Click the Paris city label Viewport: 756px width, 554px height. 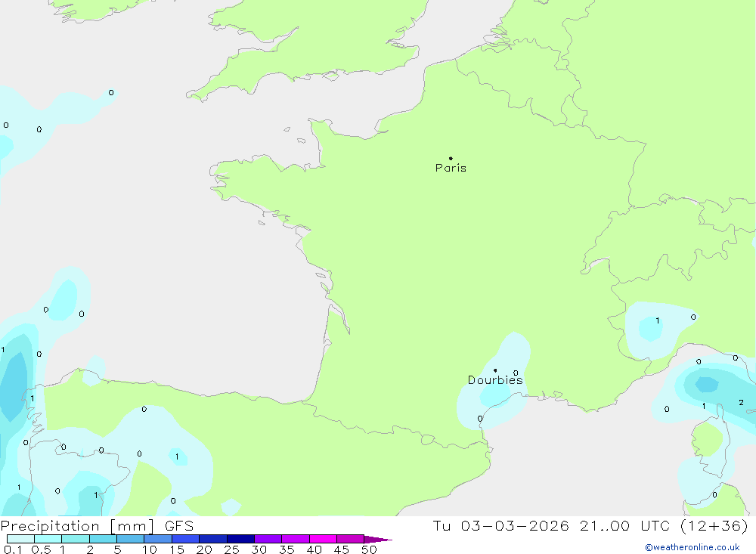(x=451, y=168)
